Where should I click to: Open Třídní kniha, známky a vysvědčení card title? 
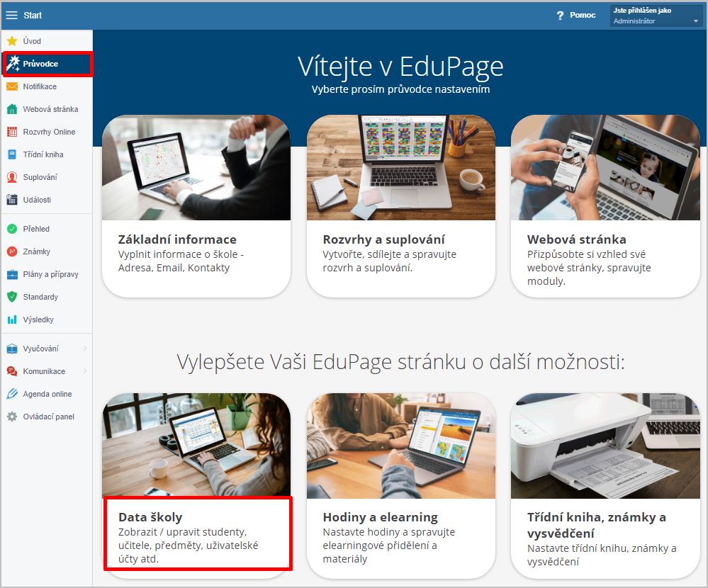click(597, 525)
